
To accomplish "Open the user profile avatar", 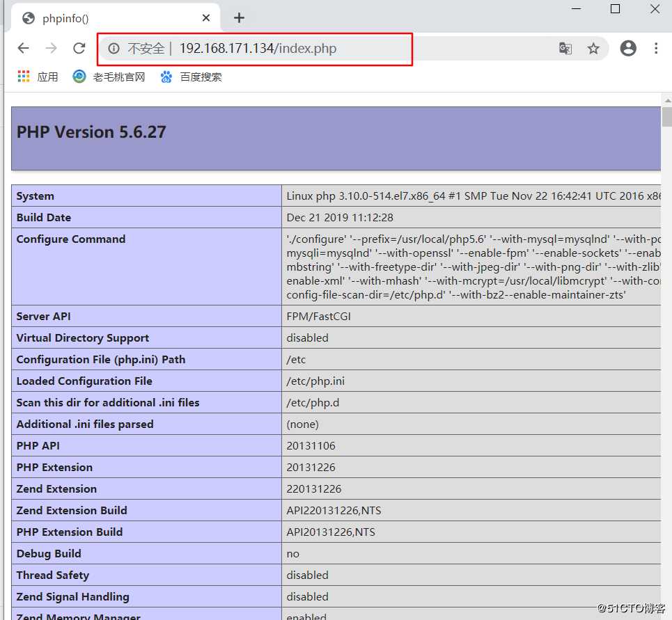I will pos(628,48).
